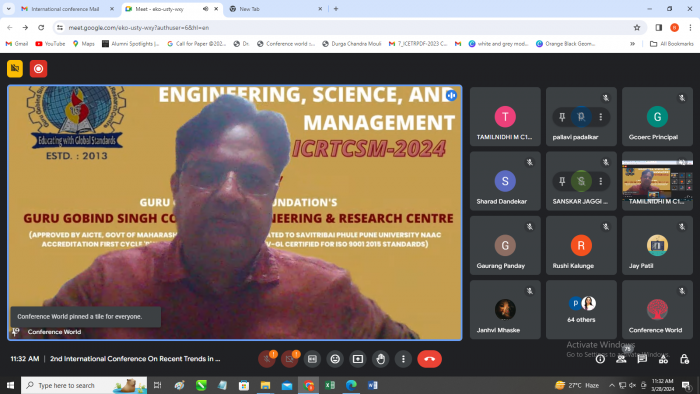
Task: Click the red hang up call button
Action: pos(429,359)
